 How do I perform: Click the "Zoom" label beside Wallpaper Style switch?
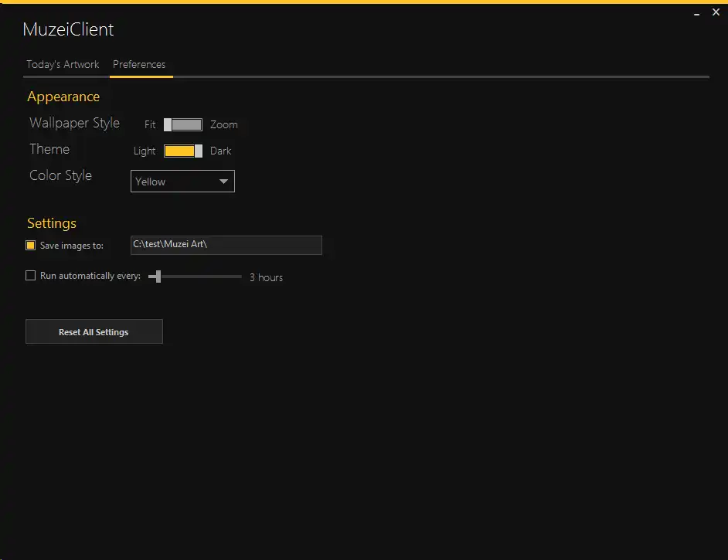tap(224, 125)
